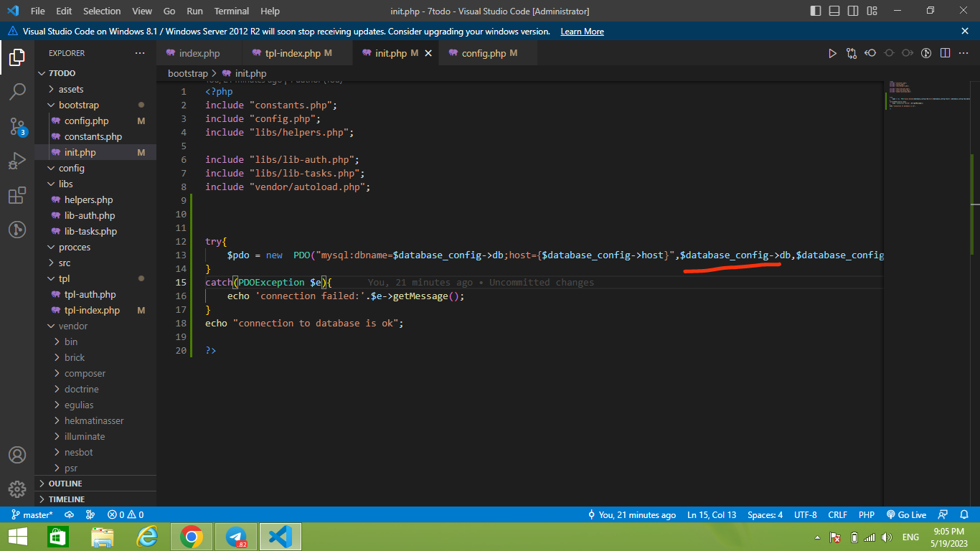
Task: Open the File menu
Action: click(x=38, y=11)
